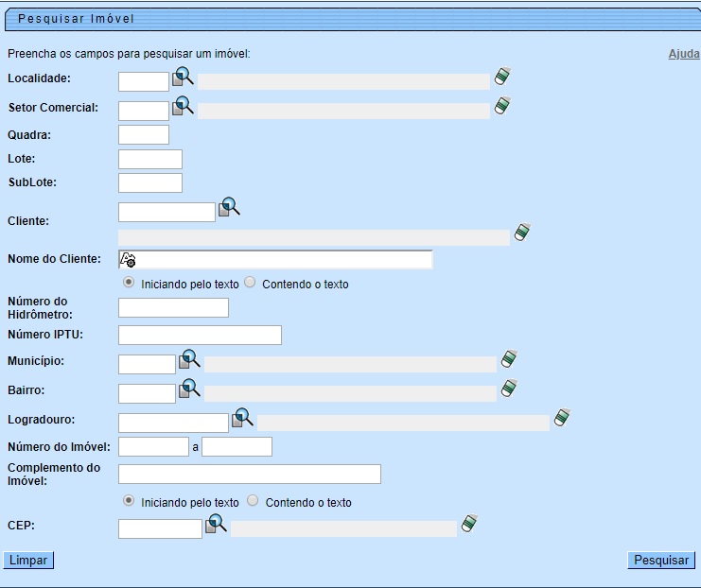Open the Setor Comercial search magnifier
The height and width of the screenshot is (588, 701).
click(183, 106)
